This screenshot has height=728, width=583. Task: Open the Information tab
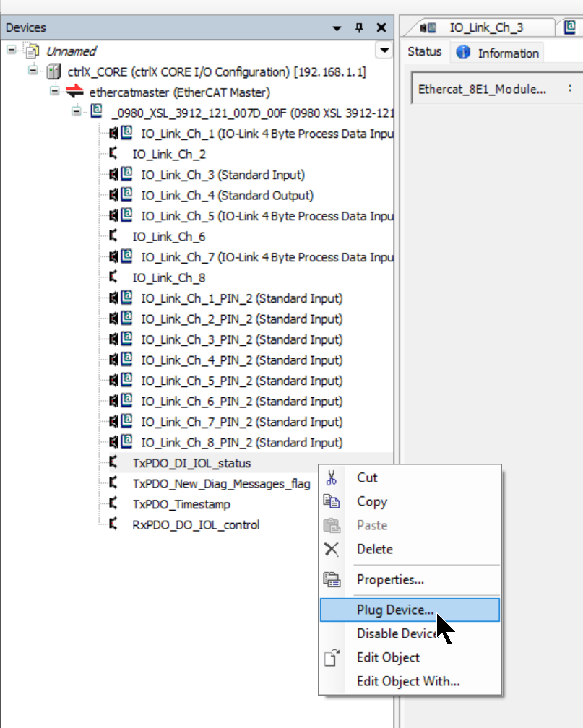click(497, 53)
